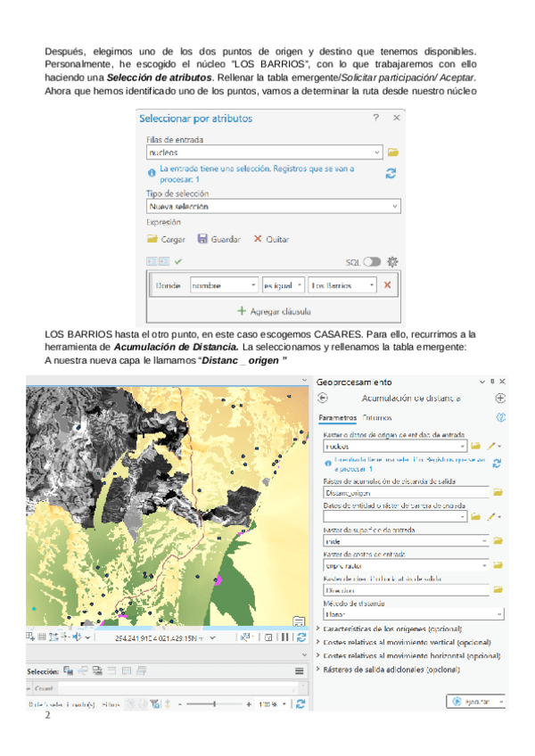Screen dimensions: 535x756
Task: Open origin raster input dropdown
Action: 463,446
